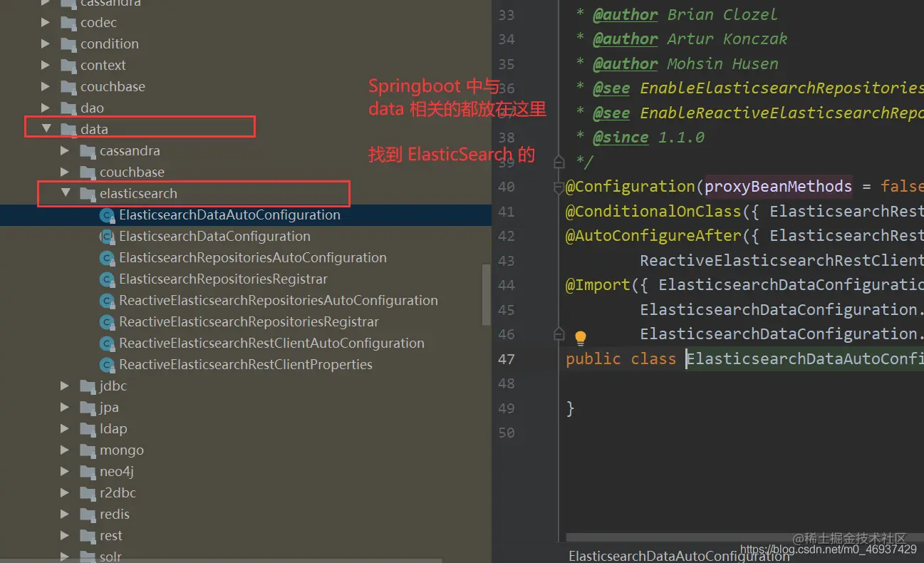The width and height of the screenshot is (924, 563).
Task: Expand the cassandra node under data
Action: (66, 151)
